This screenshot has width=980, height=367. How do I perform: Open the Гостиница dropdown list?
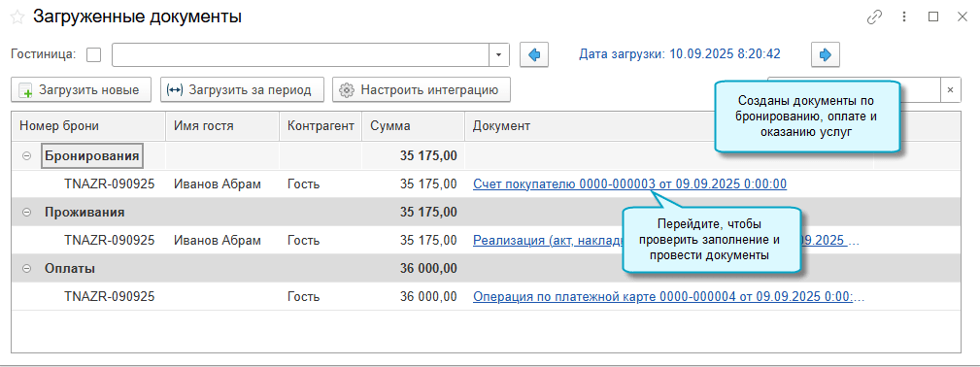coord(498,55)
